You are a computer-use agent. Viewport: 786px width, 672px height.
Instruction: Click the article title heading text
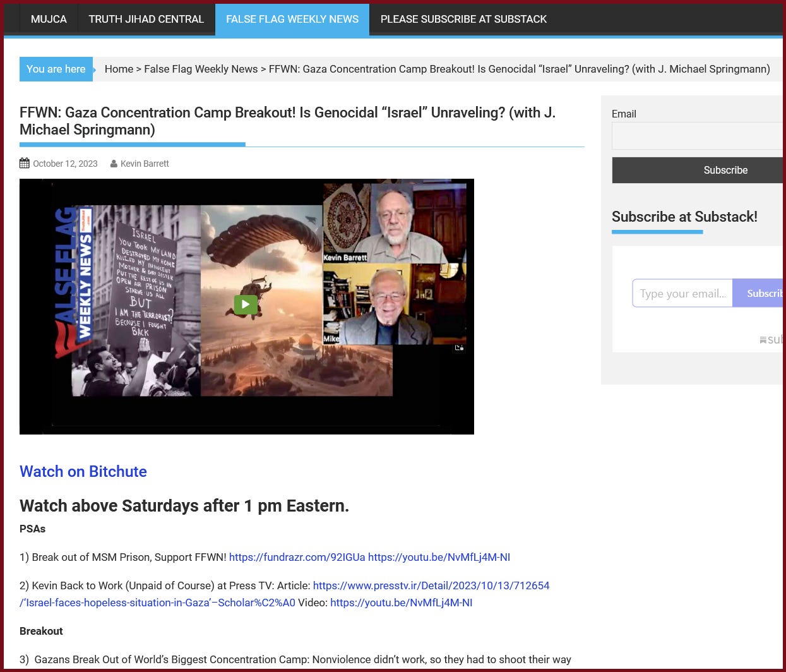pos(287,121)
